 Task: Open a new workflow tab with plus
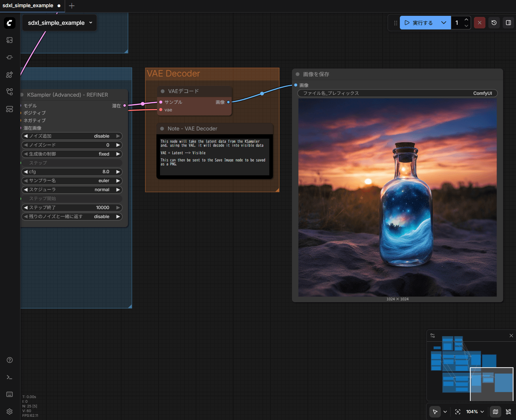tap(72, 6)
